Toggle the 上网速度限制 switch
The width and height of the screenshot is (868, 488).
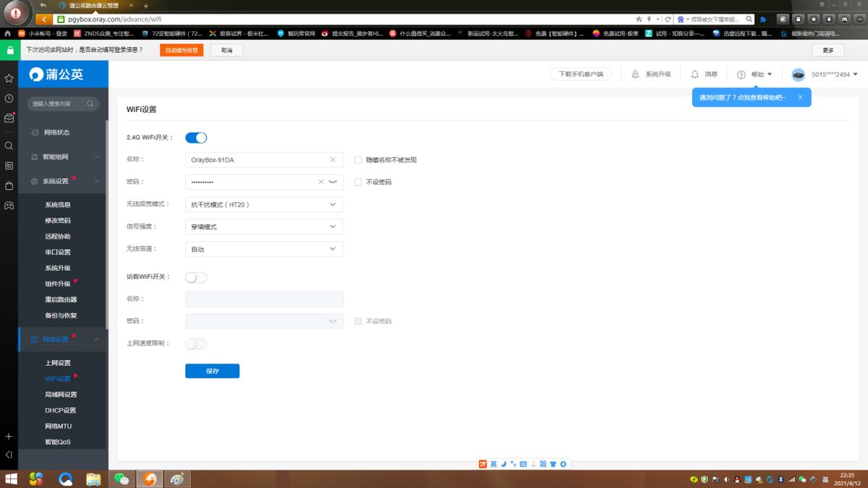point(196,343)
